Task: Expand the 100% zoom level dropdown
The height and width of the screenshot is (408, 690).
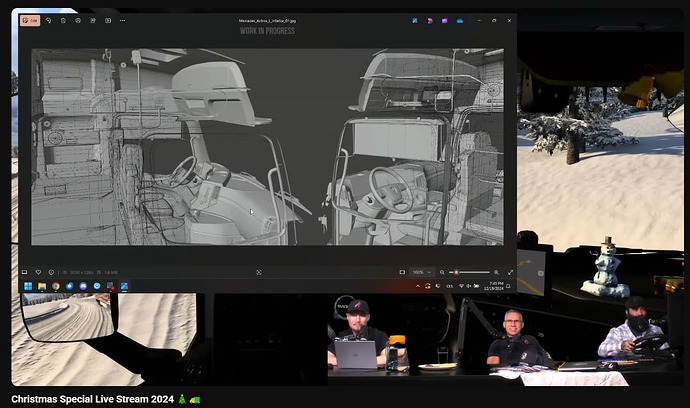Action: [x=422, y=272]
